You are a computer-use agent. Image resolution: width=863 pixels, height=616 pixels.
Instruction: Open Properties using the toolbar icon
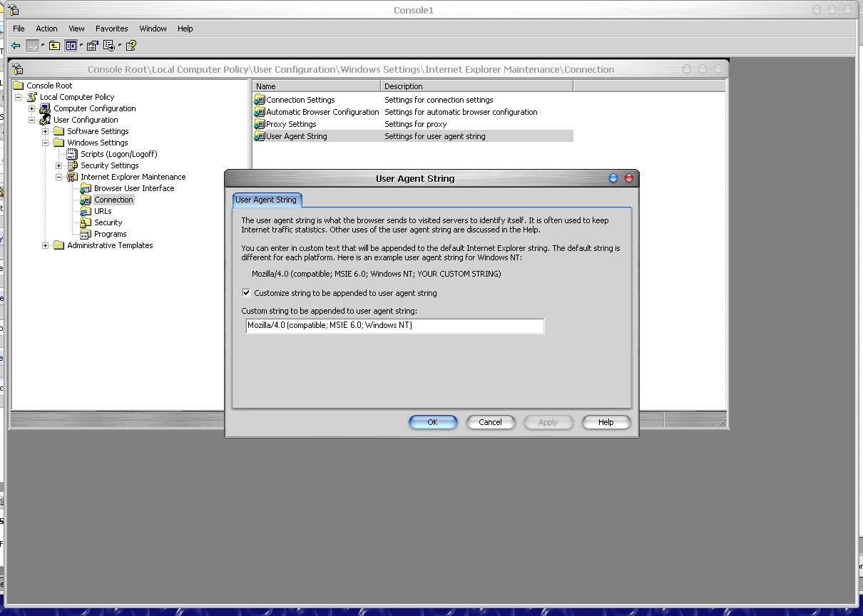[x=93, y=46]
